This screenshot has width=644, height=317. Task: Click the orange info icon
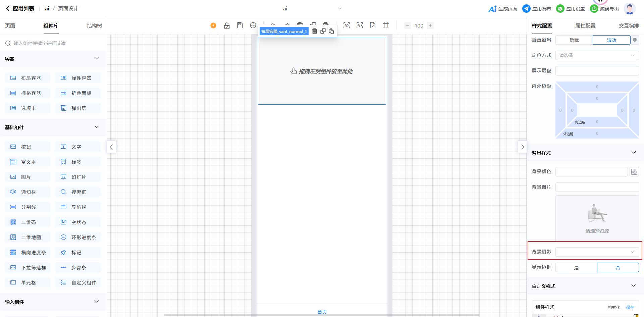(213, 25)
